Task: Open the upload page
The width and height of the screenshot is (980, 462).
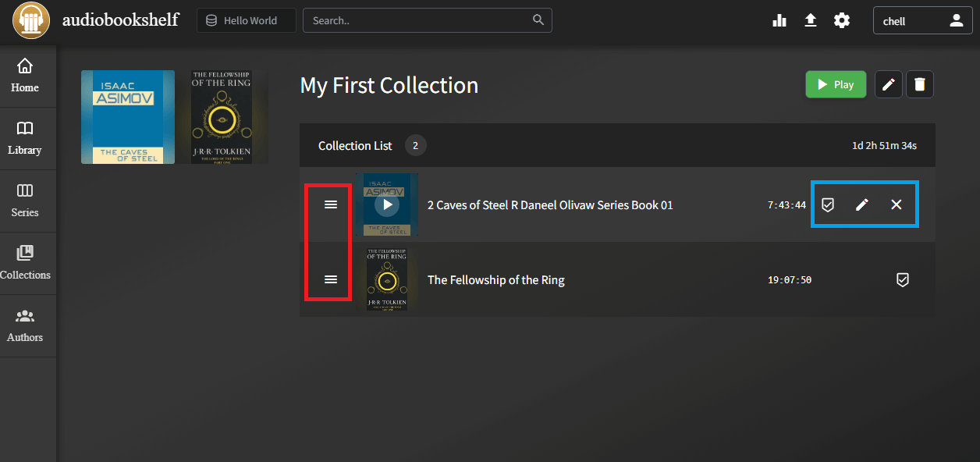Action: (x=810, y=20)
